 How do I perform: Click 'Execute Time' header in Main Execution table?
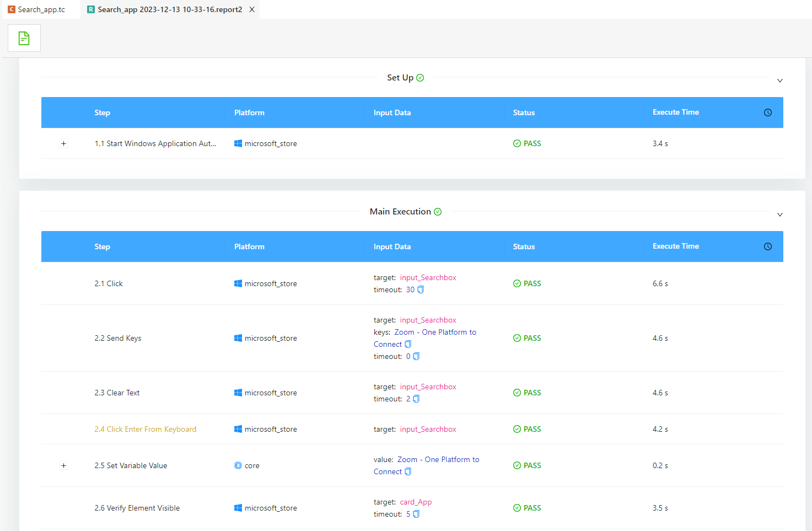[676, 246]
